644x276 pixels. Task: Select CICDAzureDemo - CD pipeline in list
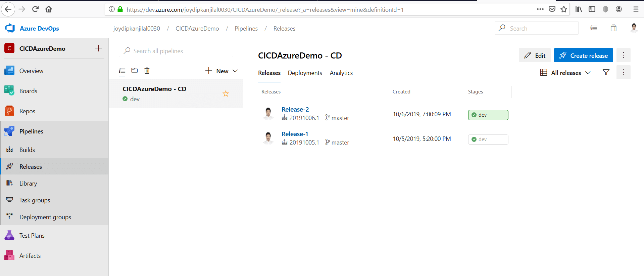click(x=176, y=93)
